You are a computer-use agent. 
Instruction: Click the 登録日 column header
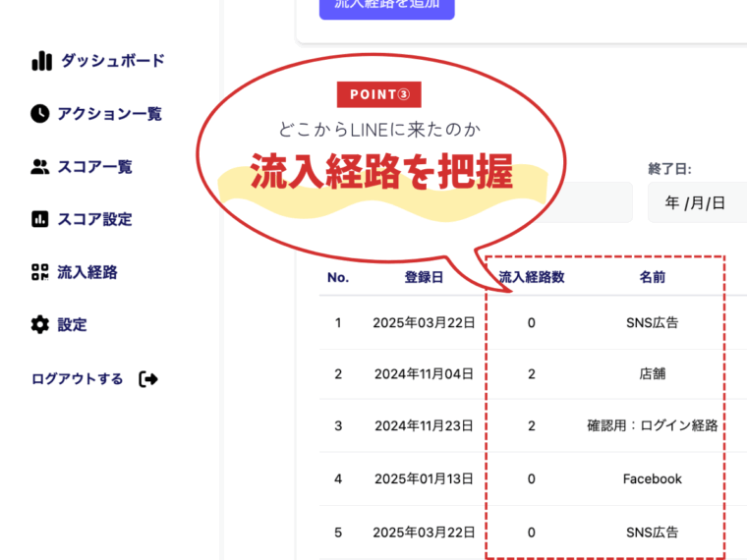(x=424, y=277)
